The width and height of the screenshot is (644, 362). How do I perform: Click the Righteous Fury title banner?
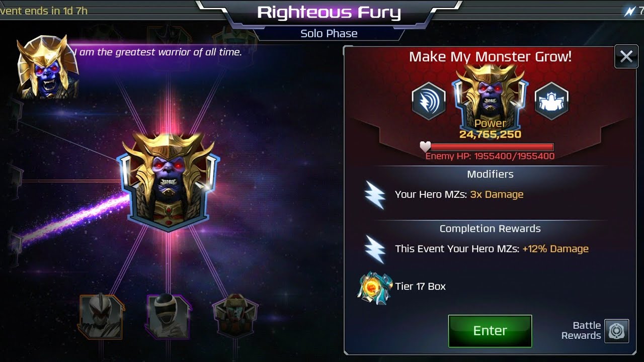coord(329,13)
